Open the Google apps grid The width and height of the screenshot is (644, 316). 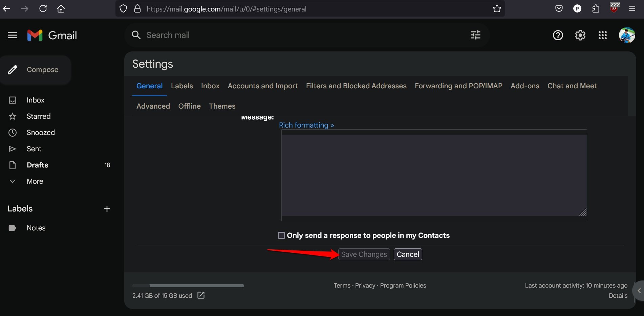[603, 35]
